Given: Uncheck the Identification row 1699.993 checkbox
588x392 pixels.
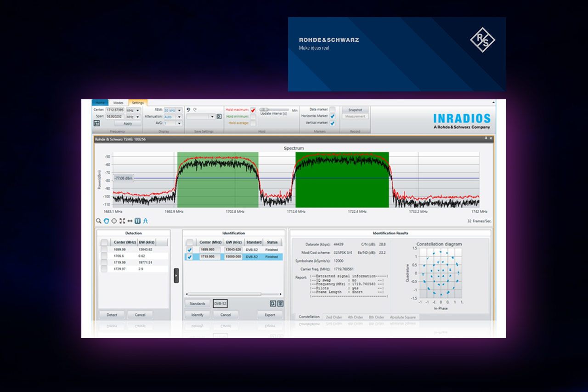Looking at the screenshot, I should click(x=190, y=250).
